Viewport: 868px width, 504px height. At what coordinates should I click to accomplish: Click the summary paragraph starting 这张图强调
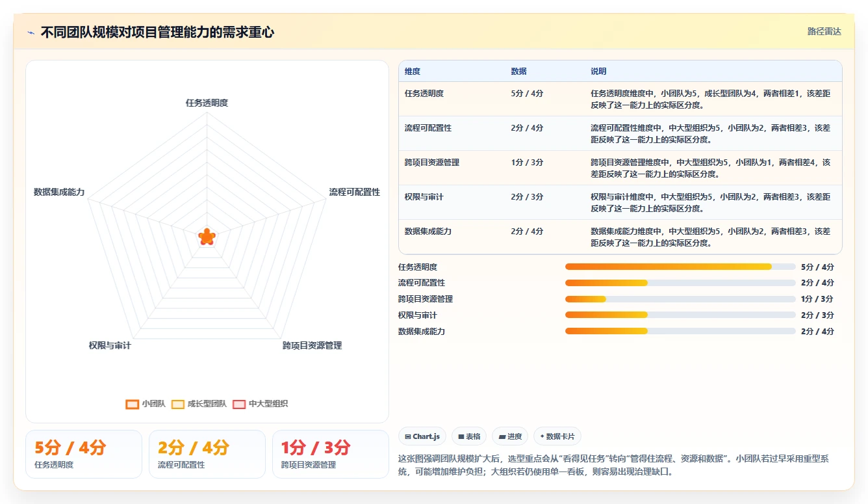(615, 465)
